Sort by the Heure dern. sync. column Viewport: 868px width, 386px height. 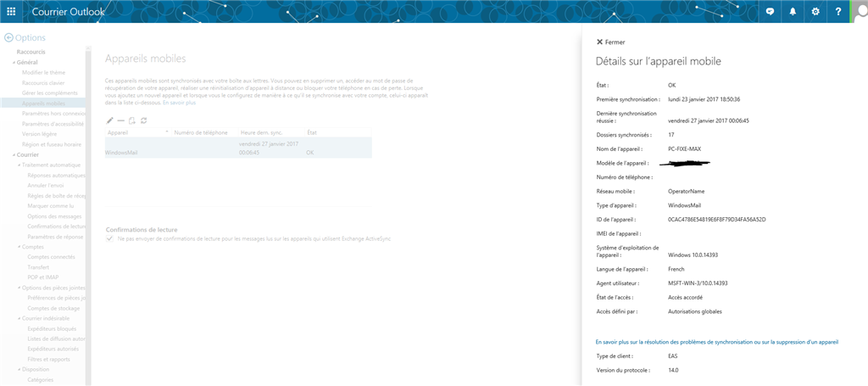point(271,133)
